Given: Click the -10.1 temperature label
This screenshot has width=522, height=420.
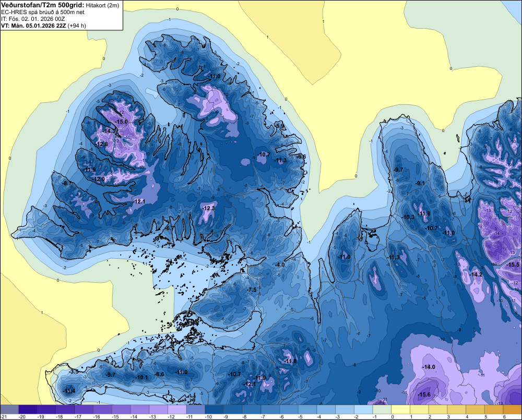Looking at the screenshot, I should click(142, 377).
